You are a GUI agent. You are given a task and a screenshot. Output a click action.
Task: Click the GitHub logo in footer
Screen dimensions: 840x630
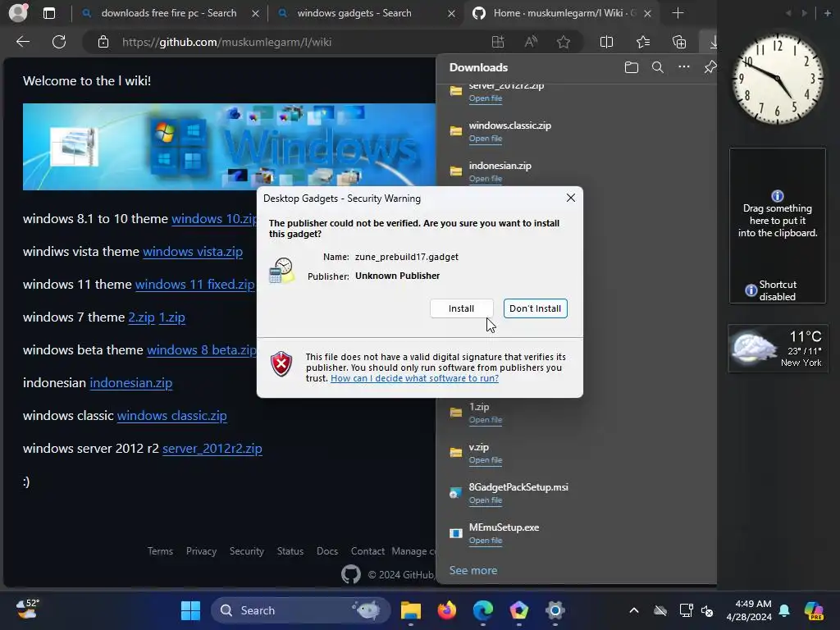coord(351,575)
